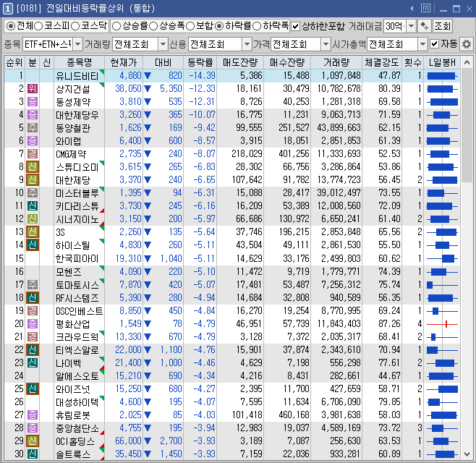The height and width of the screenshot is (463, 476).
Task: Select the 상승폭 radio button
Action: 153,27
